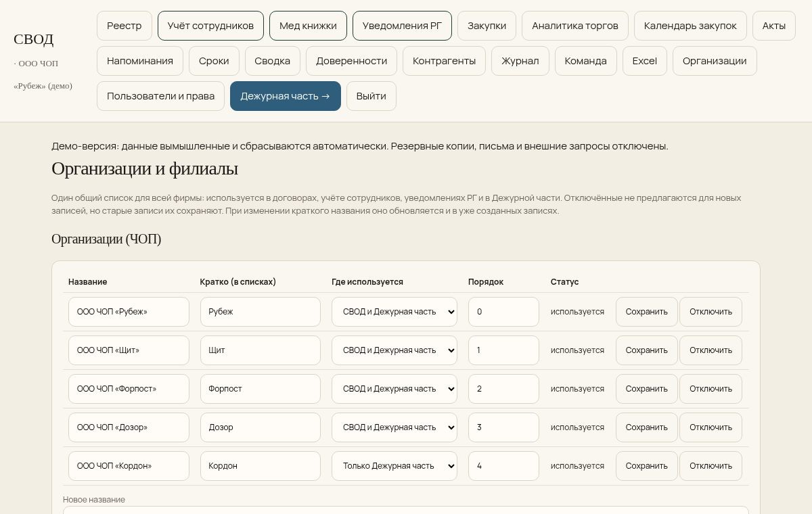Image resolution: width=812 pixels, height=514 pixels.
Task: Disable the Дозор organization
Action: 710,427
